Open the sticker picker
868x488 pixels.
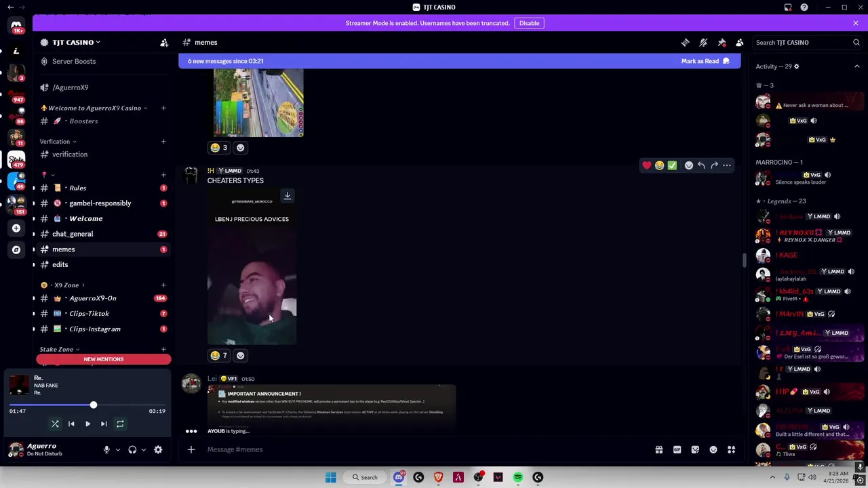click(695, 449)
